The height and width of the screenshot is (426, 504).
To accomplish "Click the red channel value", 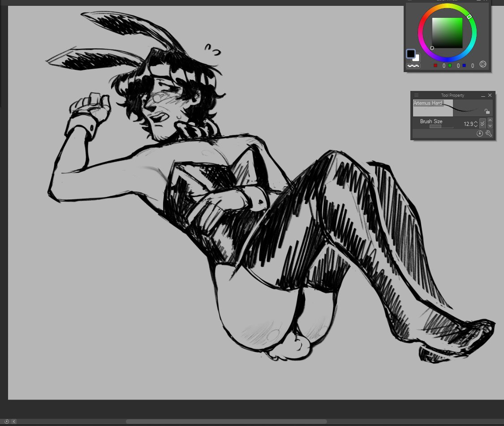I will 444,65.
